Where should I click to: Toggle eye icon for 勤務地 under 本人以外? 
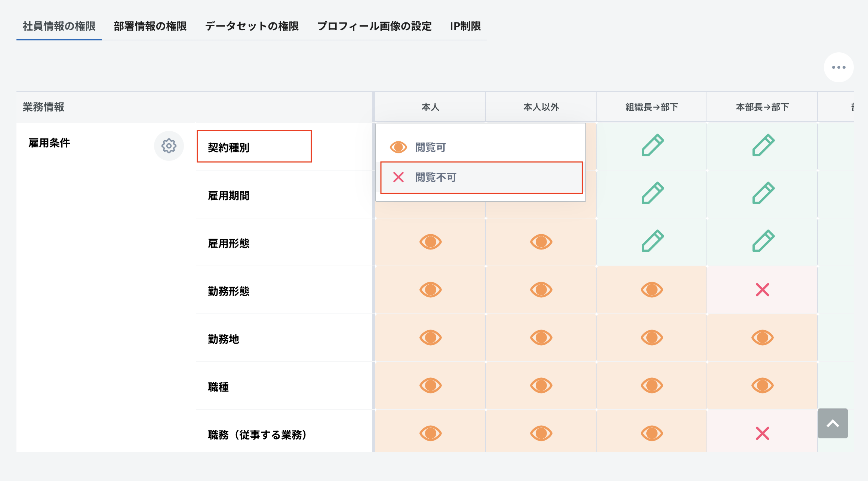(x=541, y=338)
